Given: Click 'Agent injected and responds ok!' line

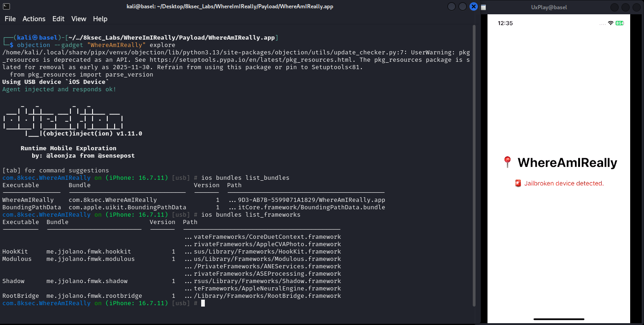Looking at the screenshot, I should coord(59,89).
